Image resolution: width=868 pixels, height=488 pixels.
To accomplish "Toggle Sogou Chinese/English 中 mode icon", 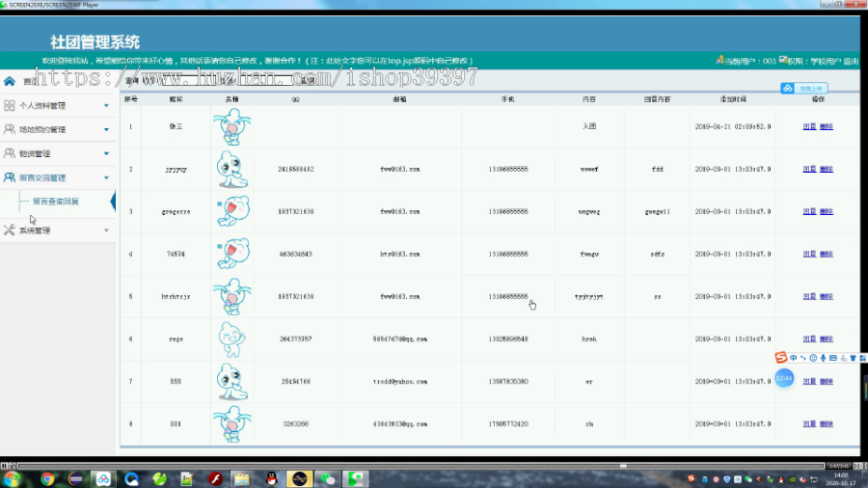I will 794,358.
